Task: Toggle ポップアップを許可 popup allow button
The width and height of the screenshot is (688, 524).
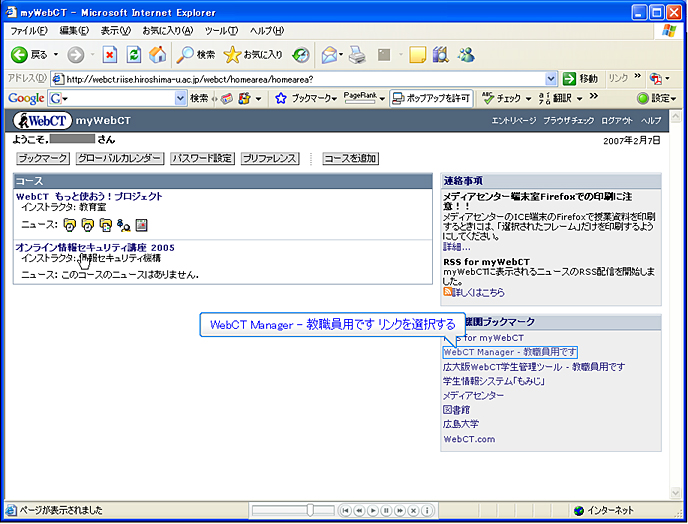Action: (431, 98)
